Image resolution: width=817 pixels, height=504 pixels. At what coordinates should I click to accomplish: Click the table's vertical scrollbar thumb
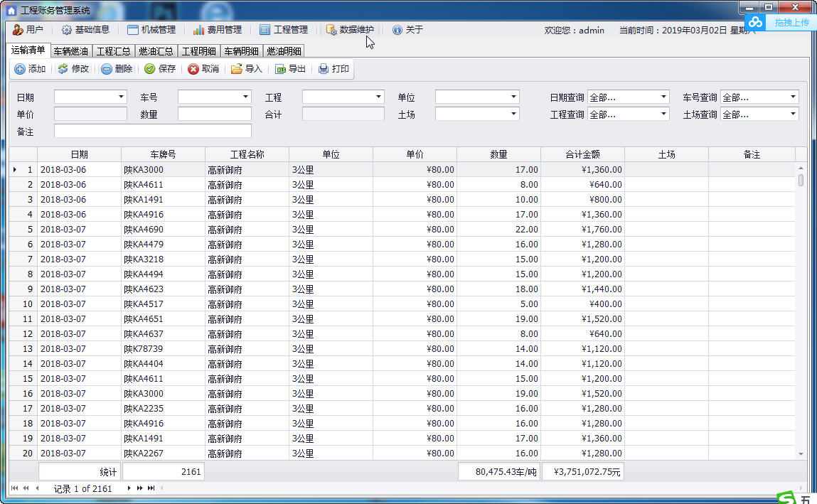click(x=801, y=180)
